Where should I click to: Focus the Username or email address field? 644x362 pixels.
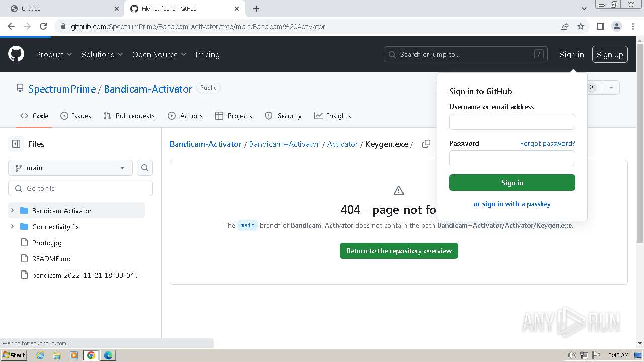[512, 122]
